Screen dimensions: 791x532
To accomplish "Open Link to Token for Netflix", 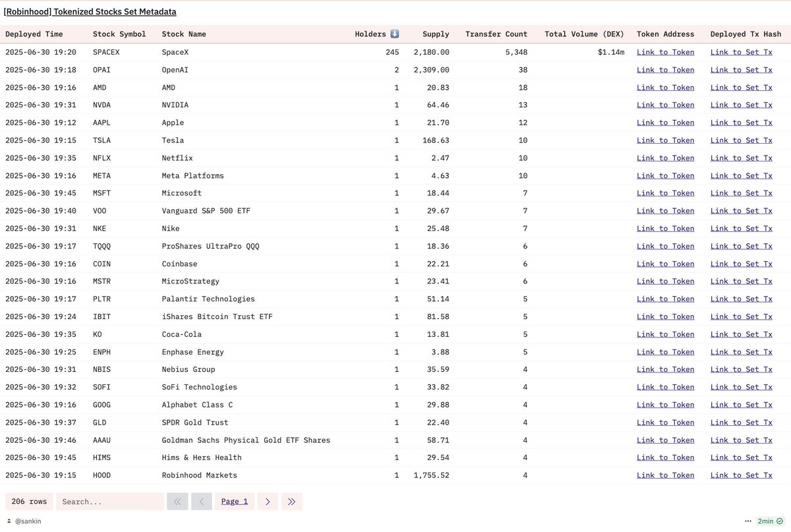I will 665,158.
